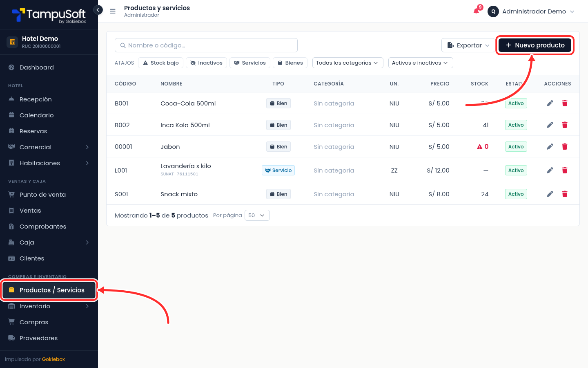Click the Nuevo producto button

coord(535,45)
